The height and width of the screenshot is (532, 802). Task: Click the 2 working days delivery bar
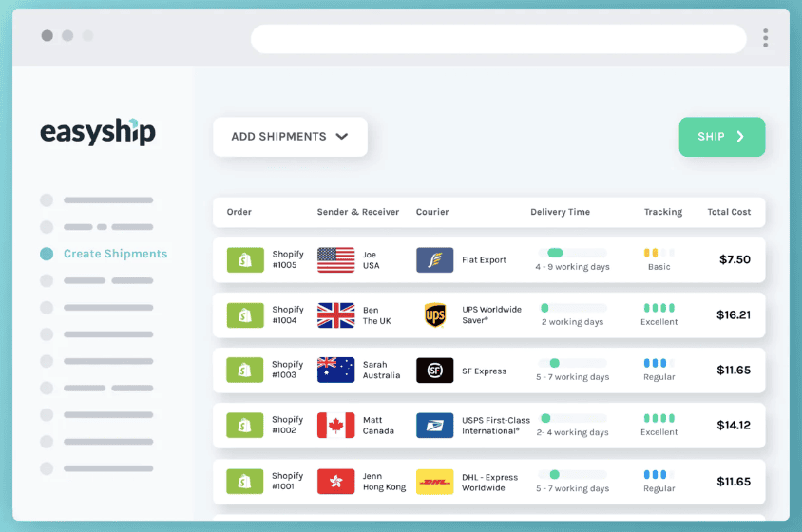(x=572, y=308)
